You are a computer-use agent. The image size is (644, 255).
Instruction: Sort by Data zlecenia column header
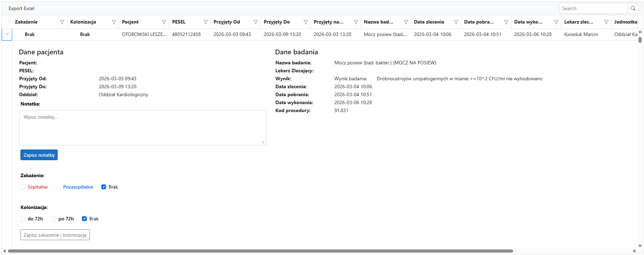[429, 22]
